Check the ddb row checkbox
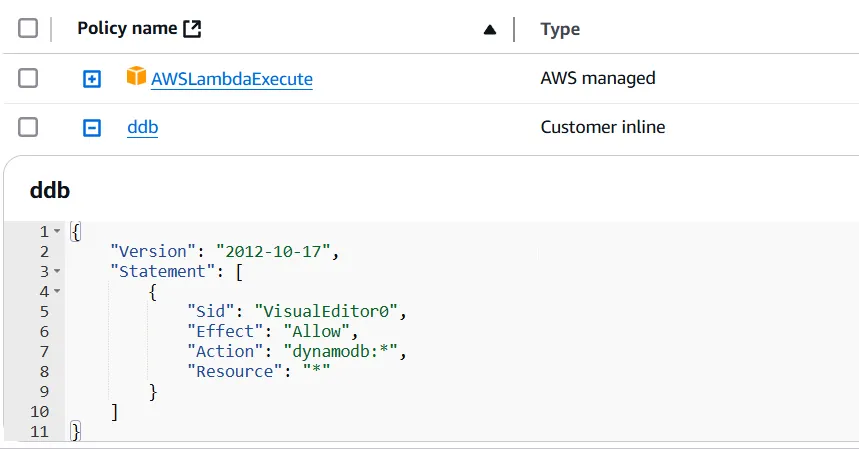 coord(28,127)
